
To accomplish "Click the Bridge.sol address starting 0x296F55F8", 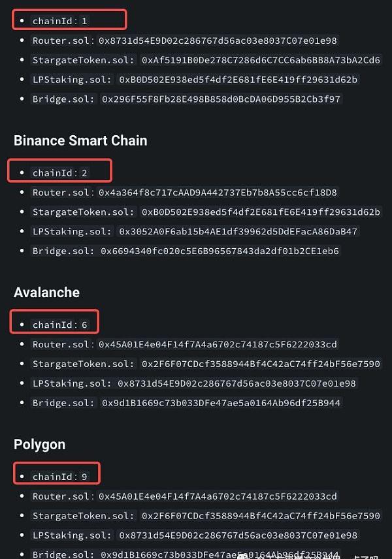I will 221,99.
